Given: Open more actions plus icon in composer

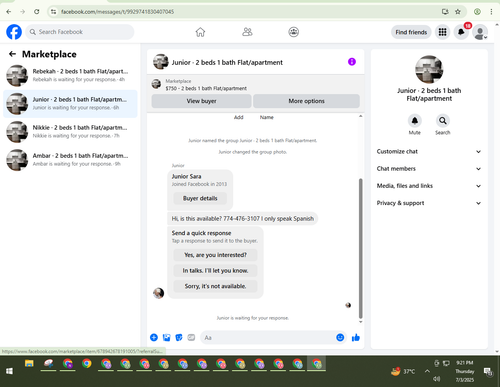Looking at the screenshot, I should (154, 337).
